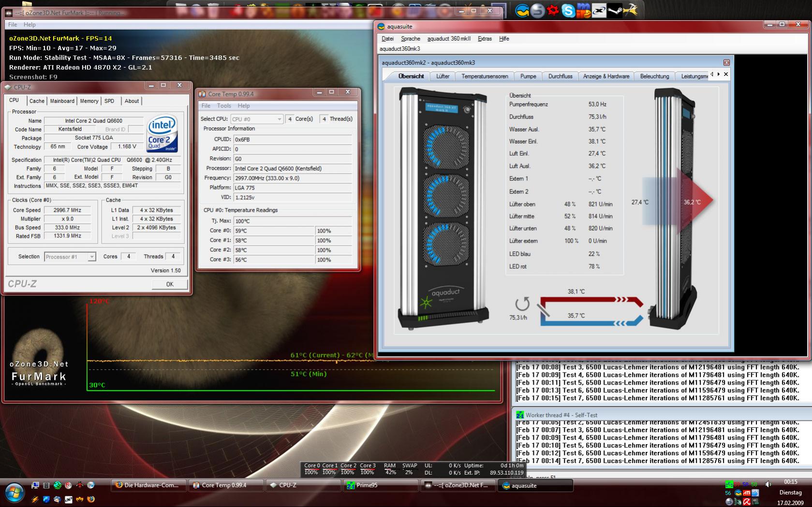812x507 pixels.
Task: Close the aquaduct360mk2 inner panel
Action: coord(726,62)
